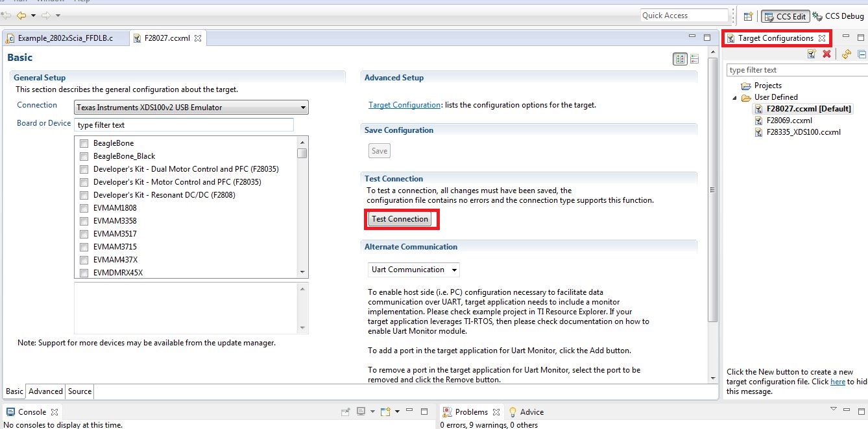868x429 pixels.
Task: Open the back history dropdown arrow
Action: point(33,16)
